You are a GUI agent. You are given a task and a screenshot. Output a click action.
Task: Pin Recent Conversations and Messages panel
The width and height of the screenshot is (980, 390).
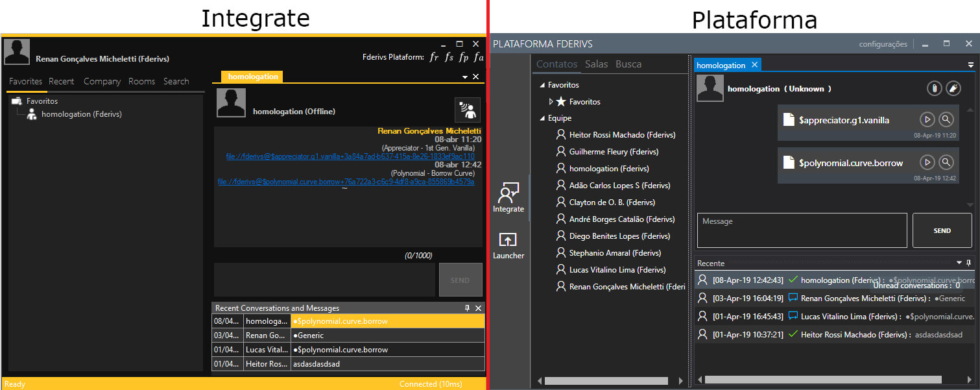tap(467, 308)
